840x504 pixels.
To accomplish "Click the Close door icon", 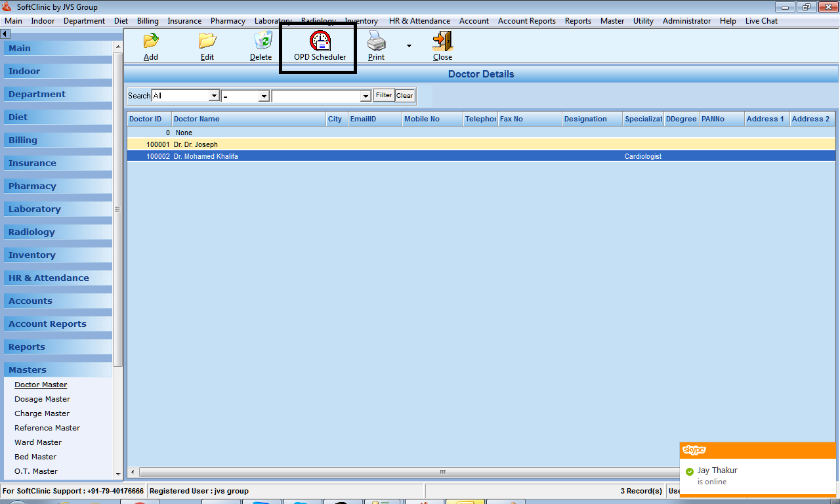I will pos(442,41).
